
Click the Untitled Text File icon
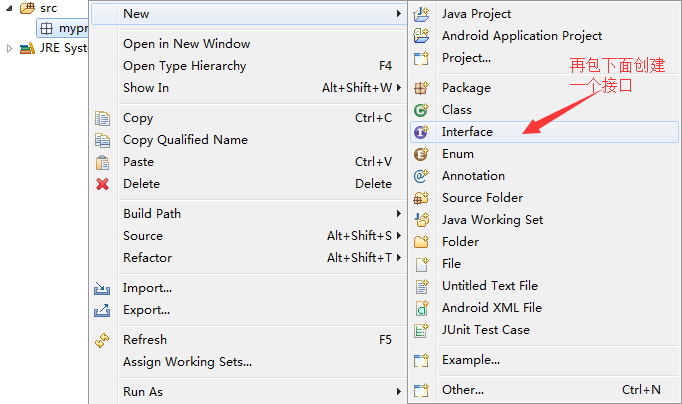pyautogui.click(x=422, y=286)
